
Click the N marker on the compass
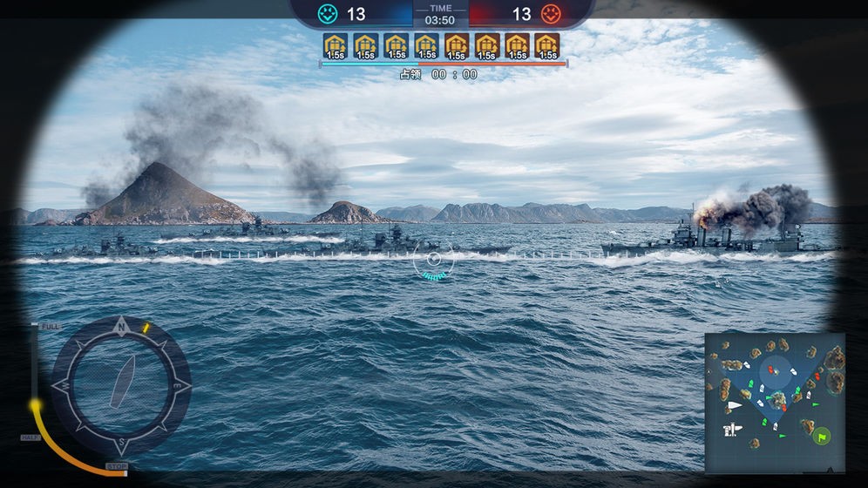click(x=121, y=328)
